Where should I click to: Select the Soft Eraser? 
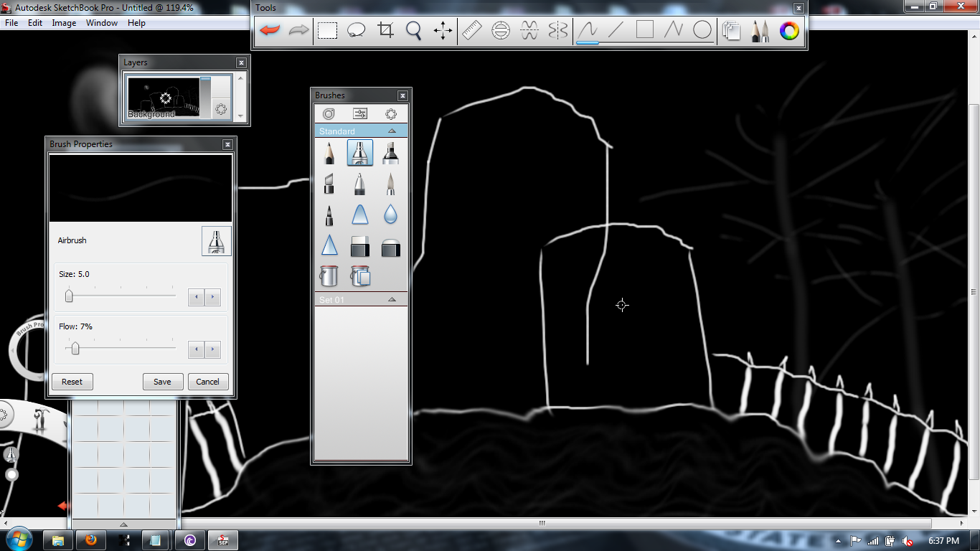(x=390, y=246)
